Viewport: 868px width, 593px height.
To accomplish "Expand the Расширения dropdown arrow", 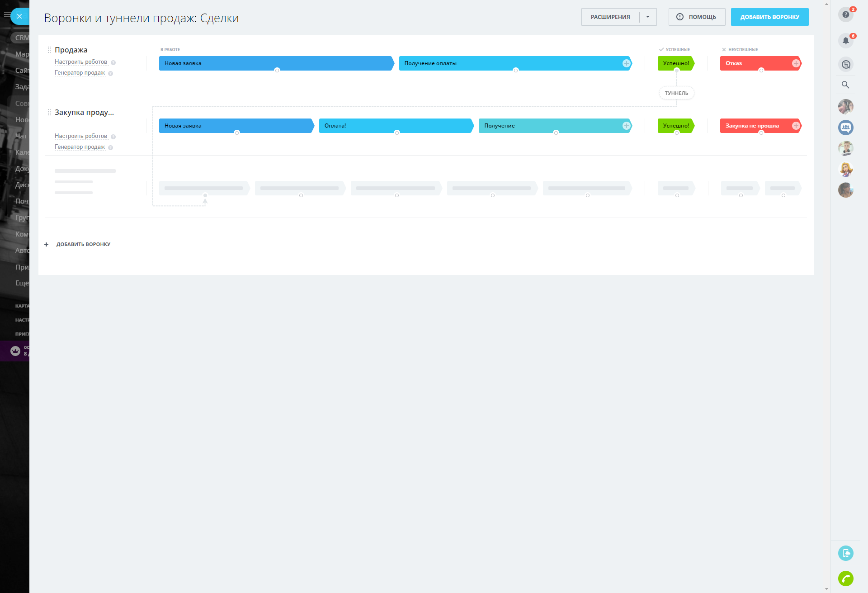I will 648,17.
